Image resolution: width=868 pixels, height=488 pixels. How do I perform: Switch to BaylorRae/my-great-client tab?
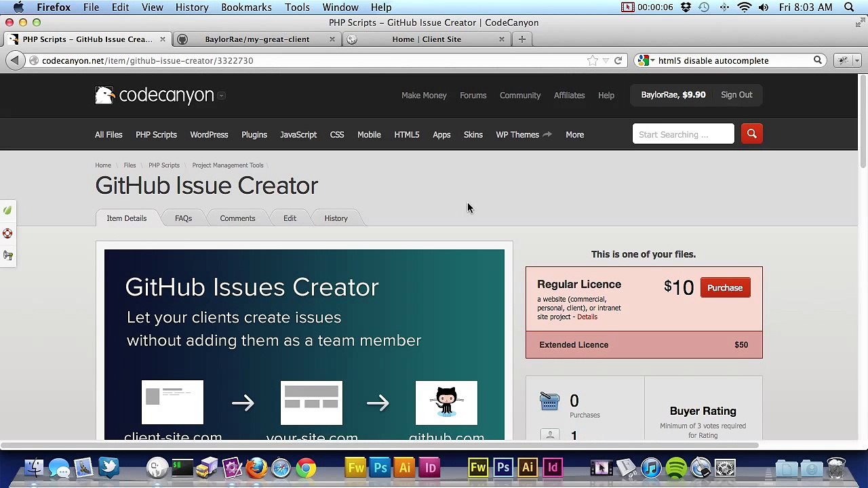(257, 39)
